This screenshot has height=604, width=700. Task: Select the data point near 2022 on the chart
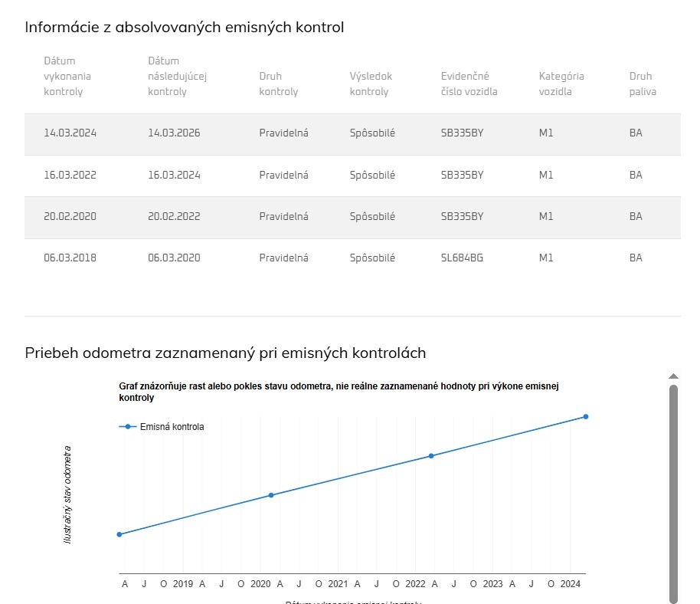click(431, 455)
